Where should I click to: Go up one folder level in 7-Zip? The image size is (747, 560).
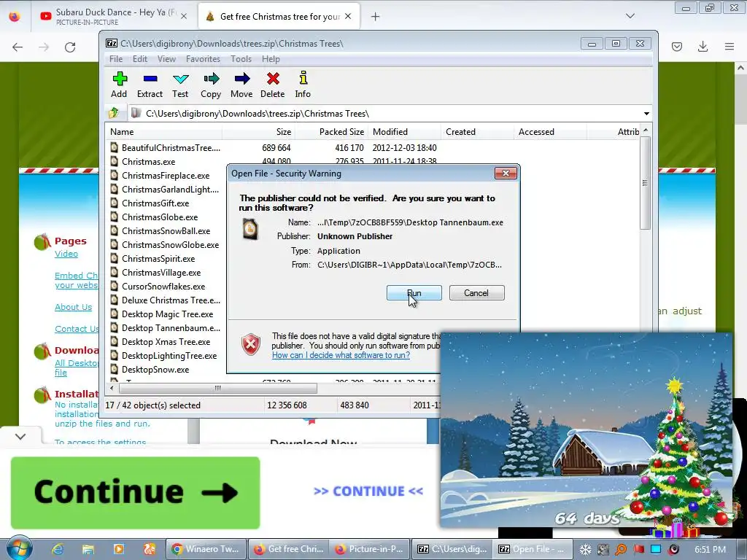[114, 113]
